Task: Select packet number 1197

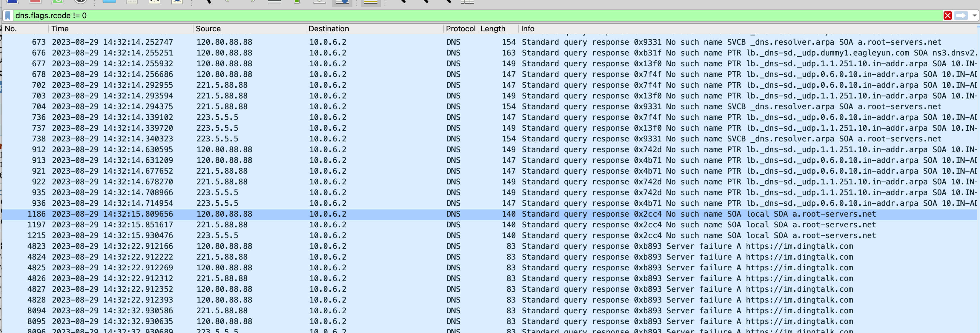Action: point(490,225)
